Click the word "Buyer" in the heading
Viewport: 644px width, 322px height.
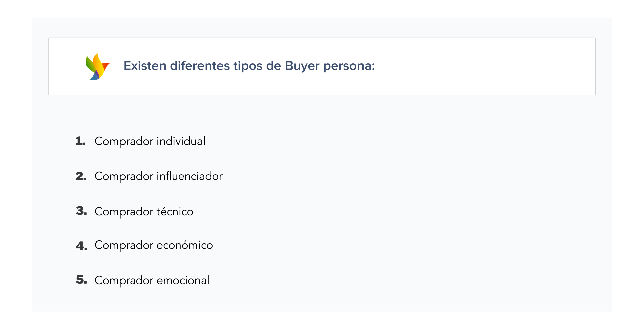(302, 66)
